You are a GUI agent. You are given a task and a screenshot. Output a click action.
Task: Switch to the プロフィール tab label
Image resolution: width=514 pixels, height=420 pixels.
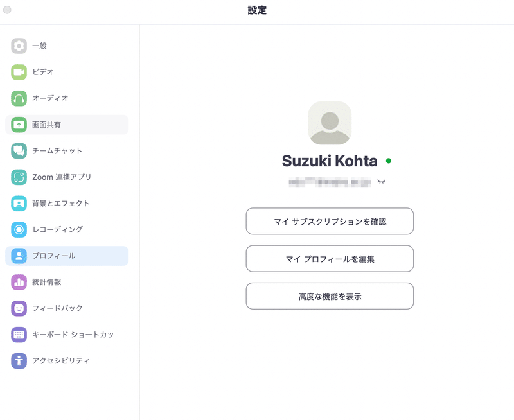tap(54, 256)
